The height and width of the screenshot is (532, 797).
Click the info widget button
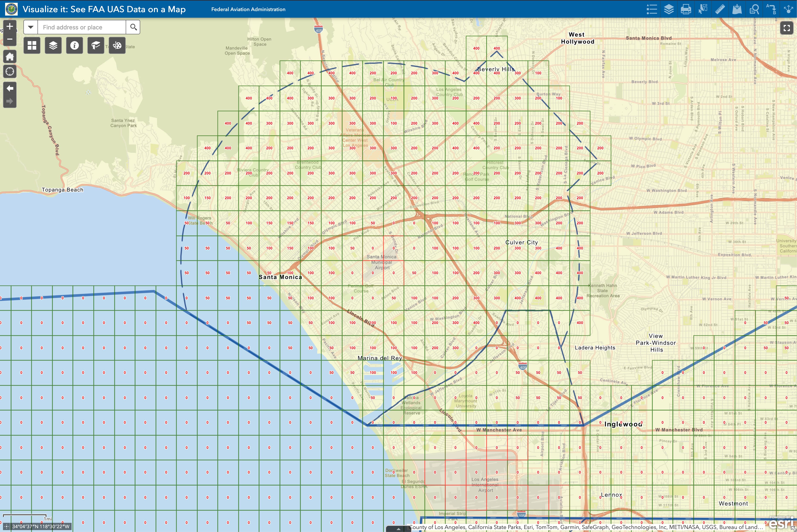click(74, 45)
